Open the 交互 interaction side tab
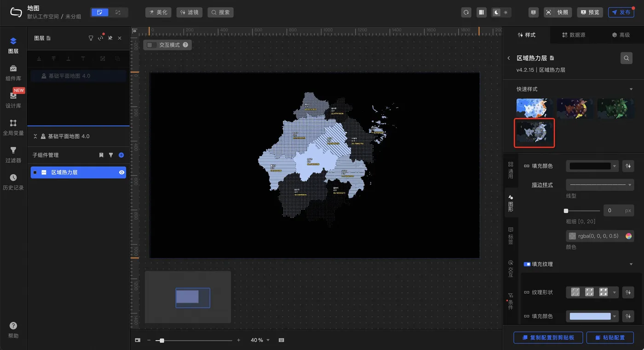The image size is (644, 350). [511, 268]
